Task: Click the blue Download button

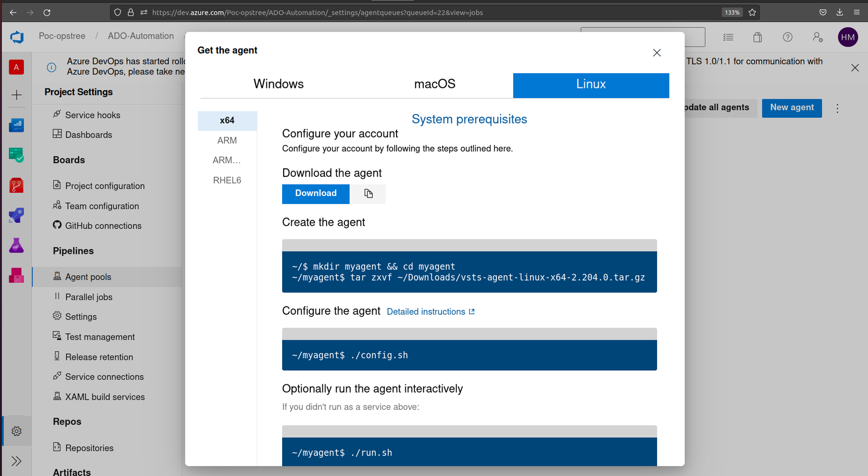Action: click(316, 194)
